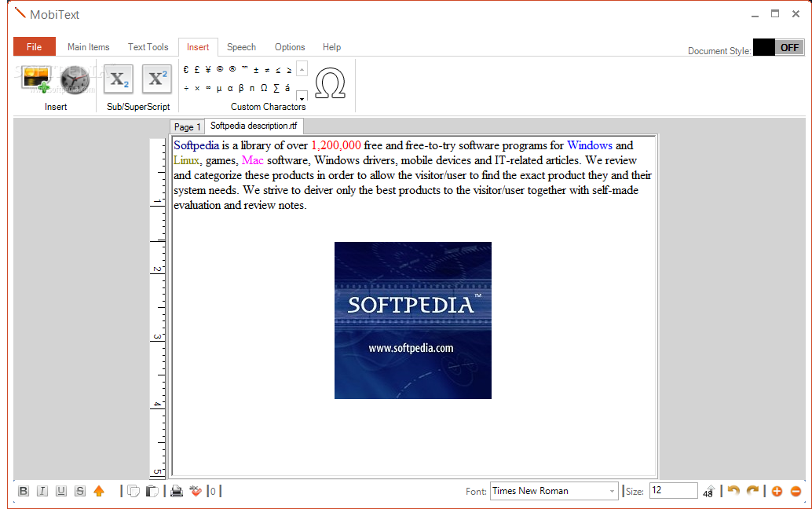Click the Insert Picture icon
812x509 pixels.
click(x=36, y=79)
